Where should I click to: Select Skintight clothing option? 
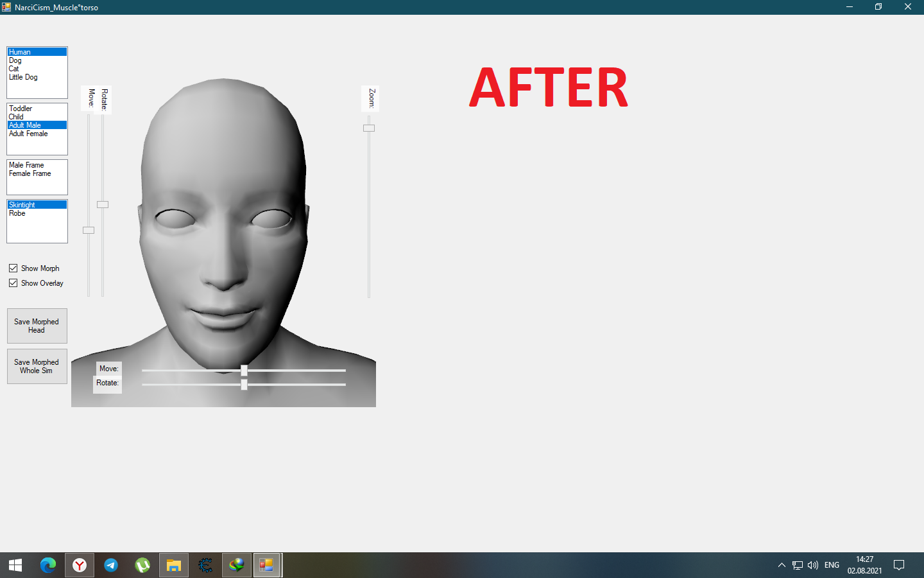point(37,205)
